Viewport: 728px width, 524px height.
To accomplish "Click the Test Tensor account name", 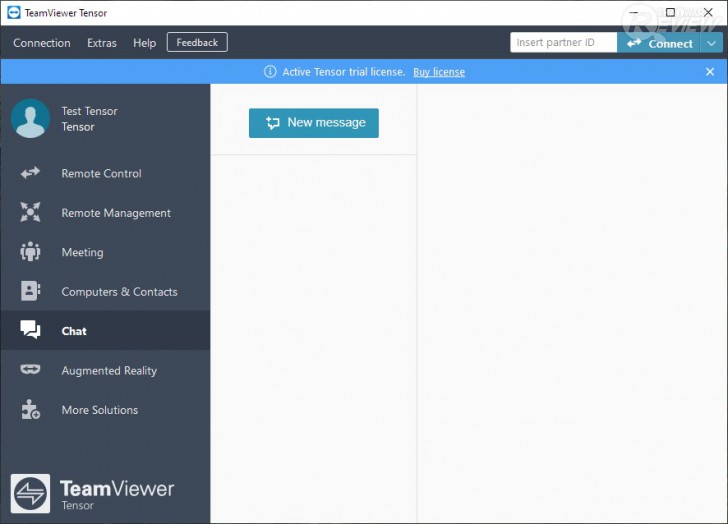I will (90, 111).
